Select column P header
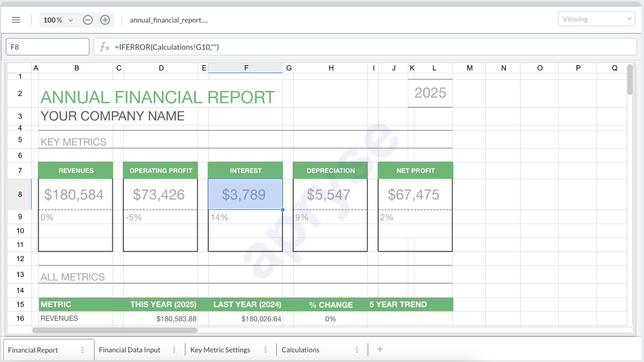 tap(578, 68)
